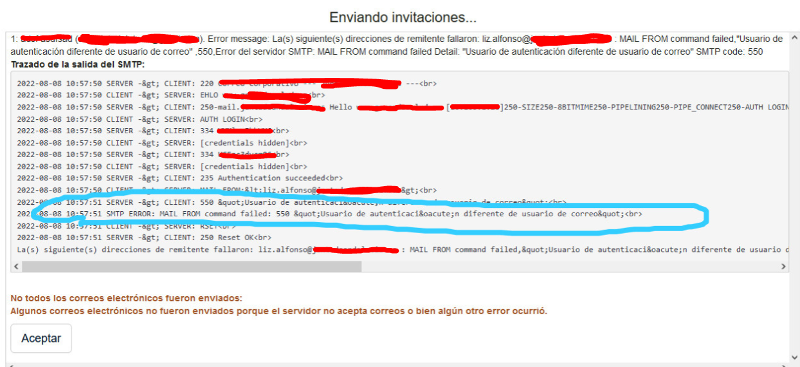This screenshot has width=800, height=367.
Task: Select the "235 Authentication succeeded" log line
Action: click(x=180, y=178)
